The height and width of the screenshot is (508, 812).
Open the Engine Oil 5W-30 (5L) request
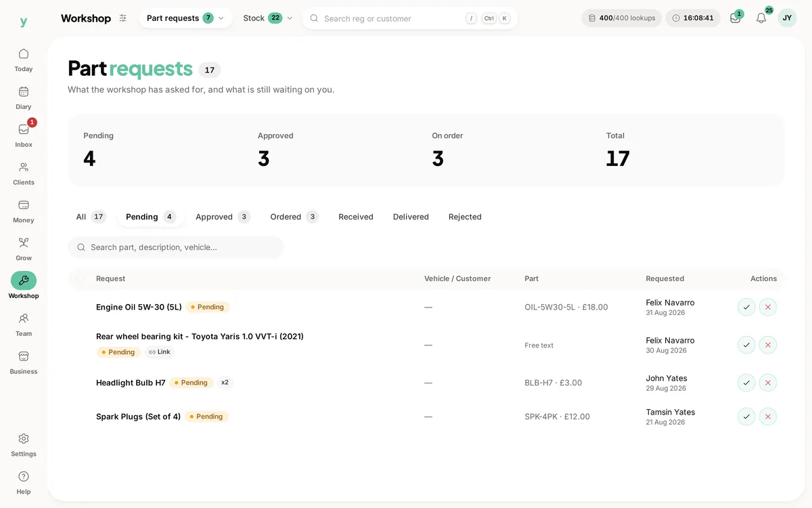tap(139, 307)
